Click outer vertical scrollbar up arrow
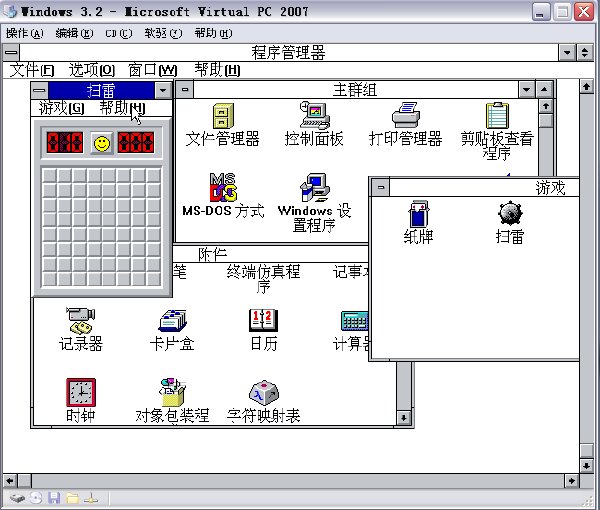Image resolution: width=600 pixels, height=510 pixels. tap(586, 86)
